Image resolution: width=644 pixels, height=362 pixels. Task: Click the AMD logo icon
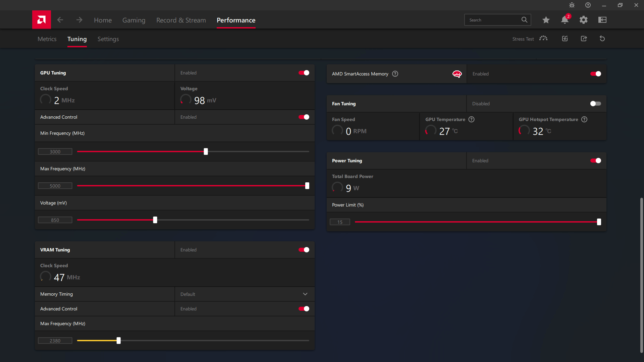pos(41,20)
